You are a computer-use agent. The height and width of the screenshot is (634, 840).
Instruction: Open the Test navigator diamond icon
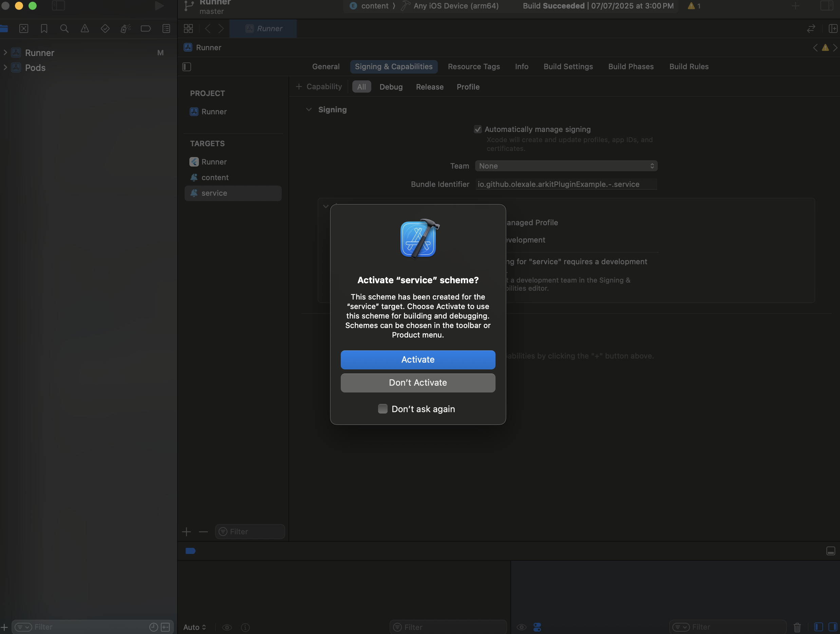pyautogui.click(x=105, y=28)
